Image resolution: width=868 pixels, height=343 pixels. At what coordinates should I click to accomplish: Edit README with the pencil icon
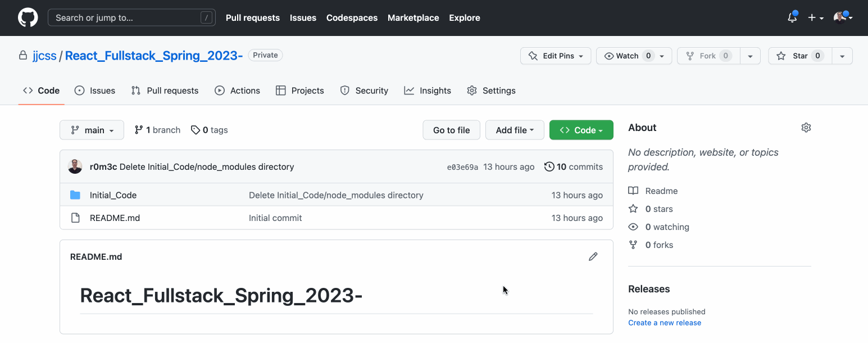coord(593,256)
